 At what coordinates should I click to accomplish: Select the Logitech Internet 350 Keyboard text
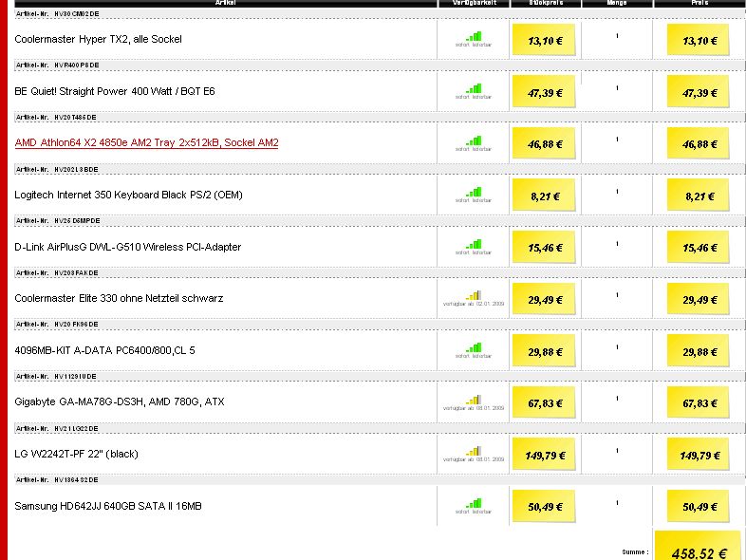tap(128, 196)
